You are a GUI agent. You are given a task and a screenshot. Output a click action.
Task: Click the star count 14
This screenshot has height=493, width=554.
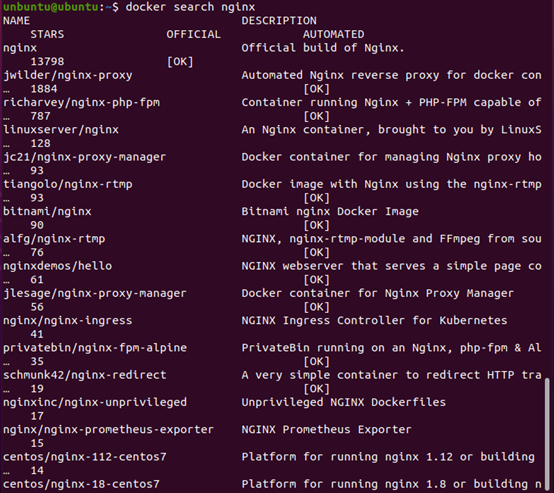[x=37, y=470]
